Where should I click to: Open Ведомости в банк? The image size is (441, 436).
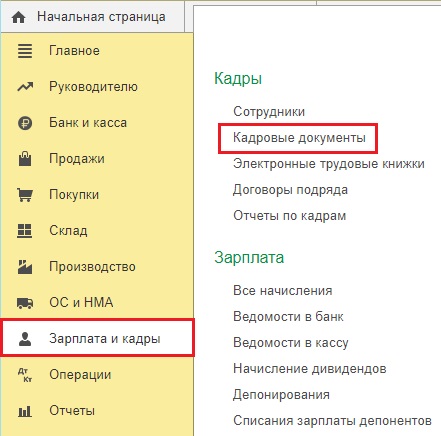[288, 316]
